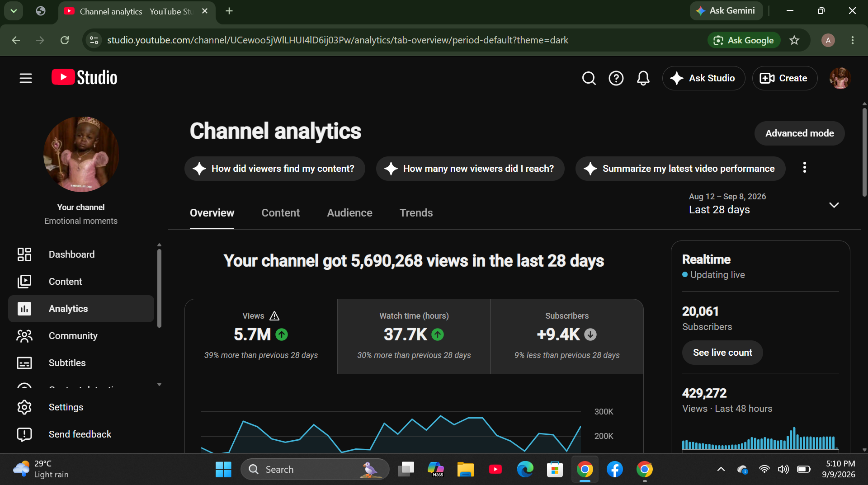
Task: Select the Watch time (hours) metric card
Action: click(x=414, y=336)
